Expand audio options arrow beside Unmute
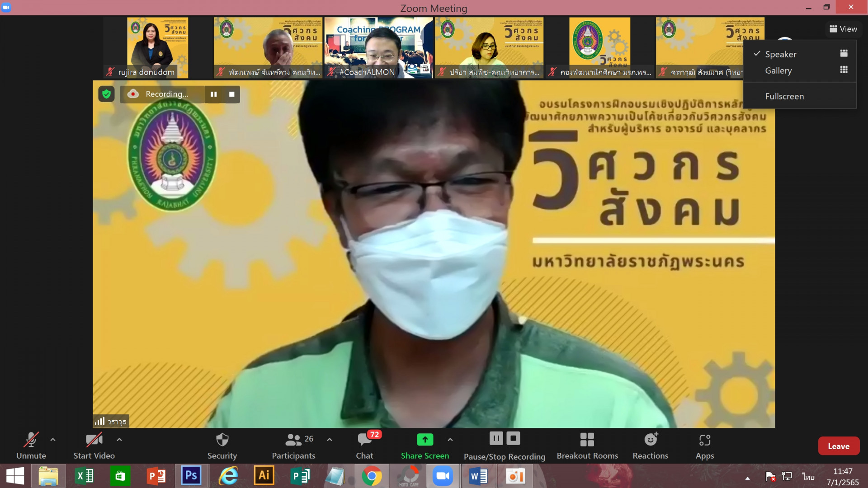Screen dimensions: 868x488 point(53,440)
